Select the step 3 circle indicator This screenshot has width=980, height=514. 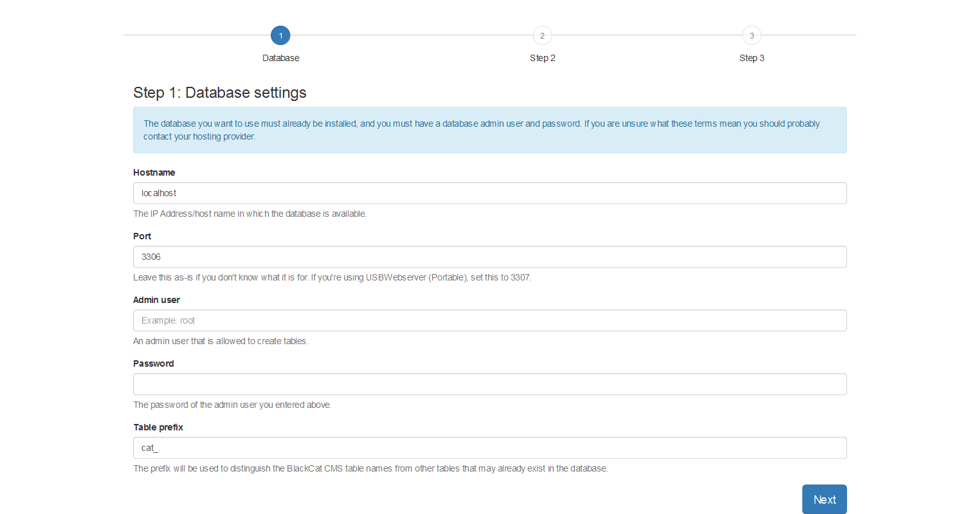point(752,35)
